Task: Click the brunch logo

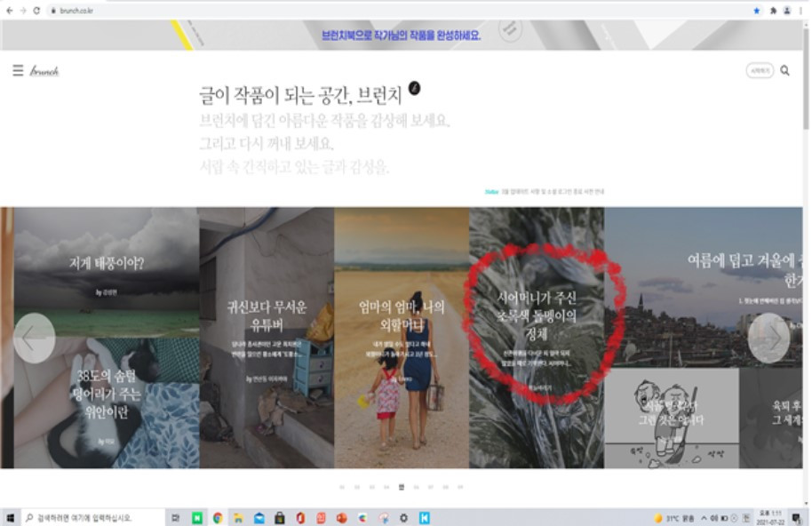Action: pos(44,71)
